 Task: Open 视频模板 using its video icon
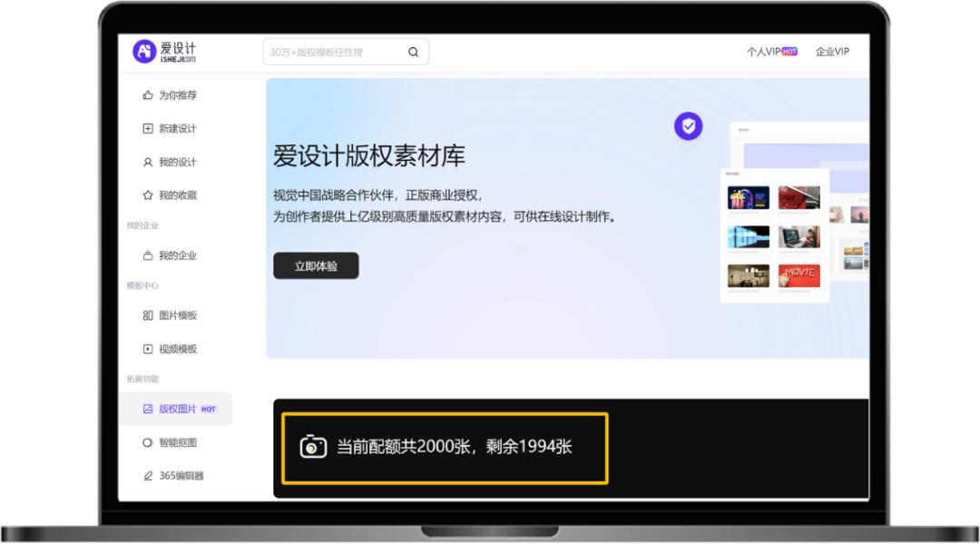[148, 348]
